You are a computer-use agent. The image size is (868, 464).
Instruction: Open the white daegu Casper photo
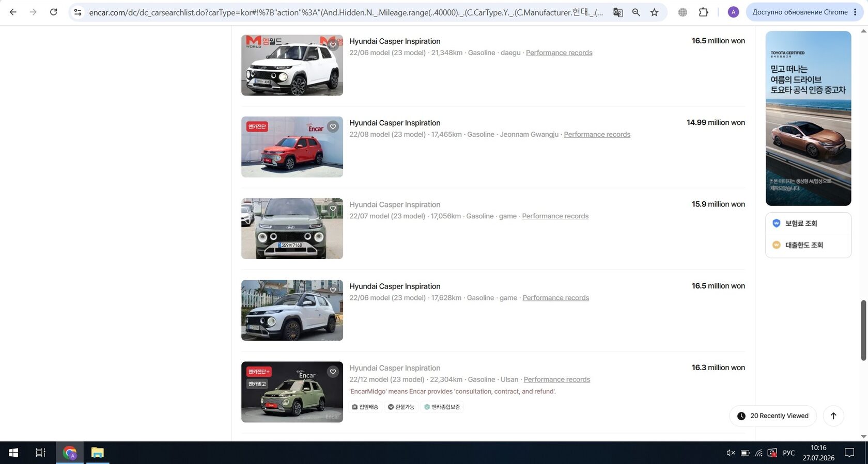(x=292, y=65)
